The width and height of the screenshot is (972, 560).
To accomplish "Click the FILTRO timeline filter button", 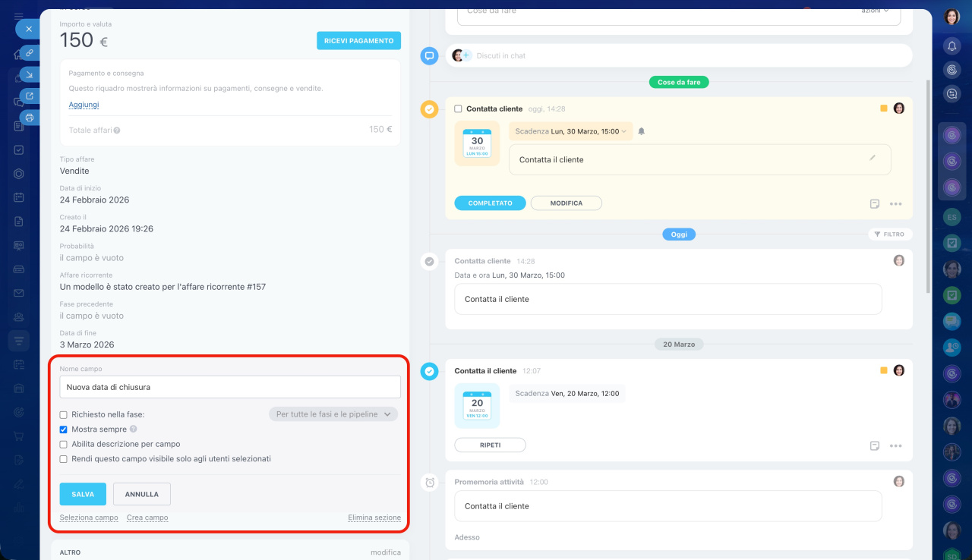I will [x=890, y=234].
